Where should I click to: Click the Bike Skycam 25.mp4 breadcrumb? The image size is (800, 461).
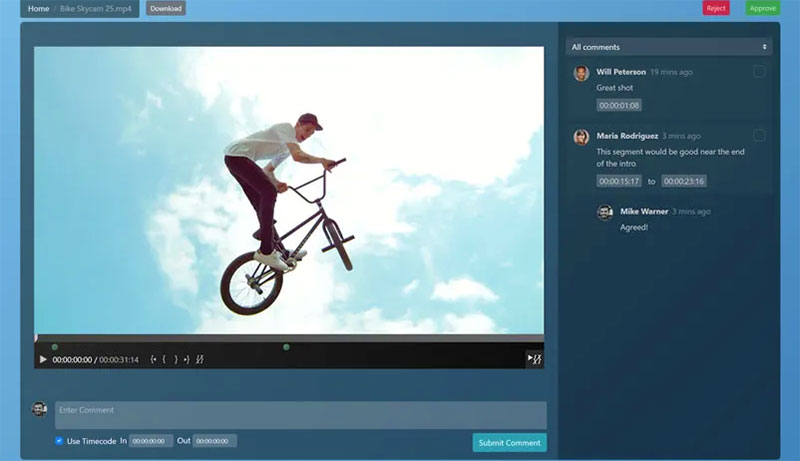pos(96,8)
